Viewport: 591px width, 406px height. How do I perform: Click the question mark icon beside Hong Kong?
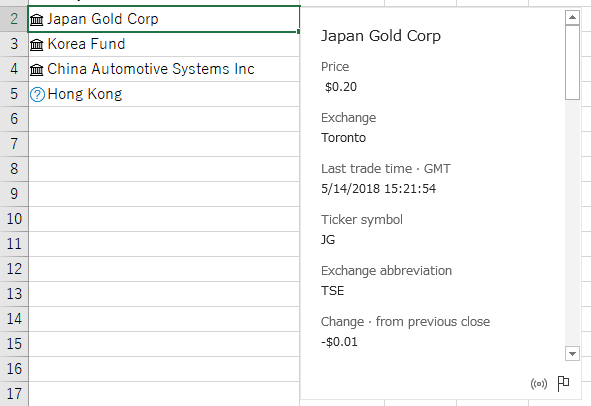click(x=37, y=95)
